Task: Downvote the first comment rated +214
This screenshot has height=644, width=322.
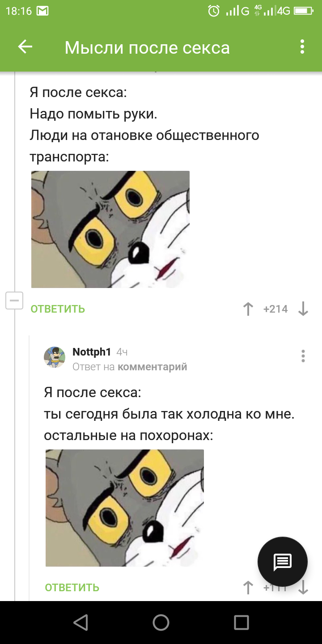Action: point(303,309)
